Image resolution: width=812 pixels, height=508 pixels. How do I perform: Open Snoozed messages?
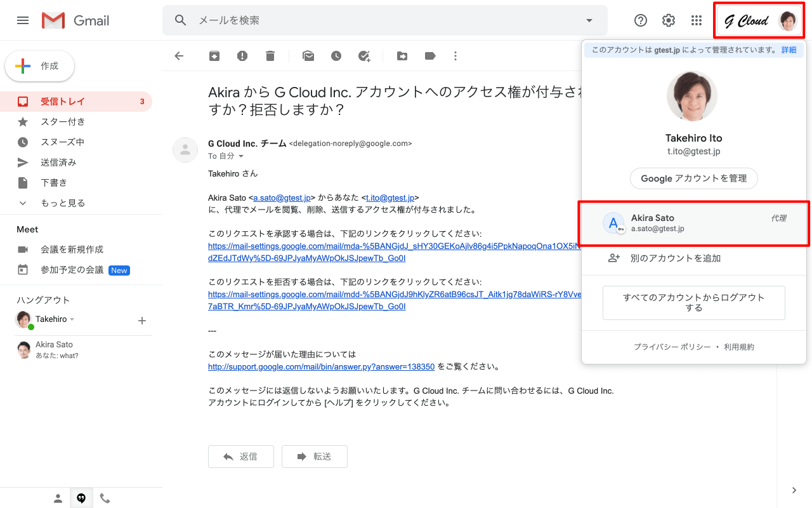76,142
